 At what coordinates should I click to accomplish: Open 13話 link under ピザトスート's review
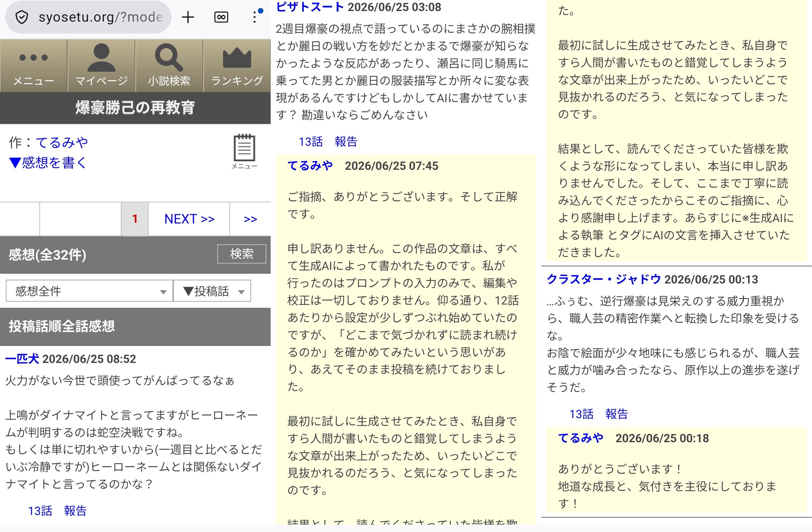pos(311,142)
